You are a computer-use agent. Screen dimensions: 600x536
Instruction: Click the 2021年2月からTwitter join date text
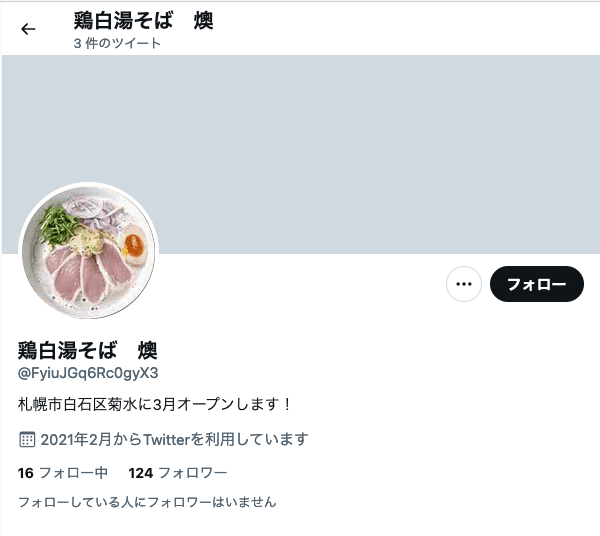tap(174, 439)
